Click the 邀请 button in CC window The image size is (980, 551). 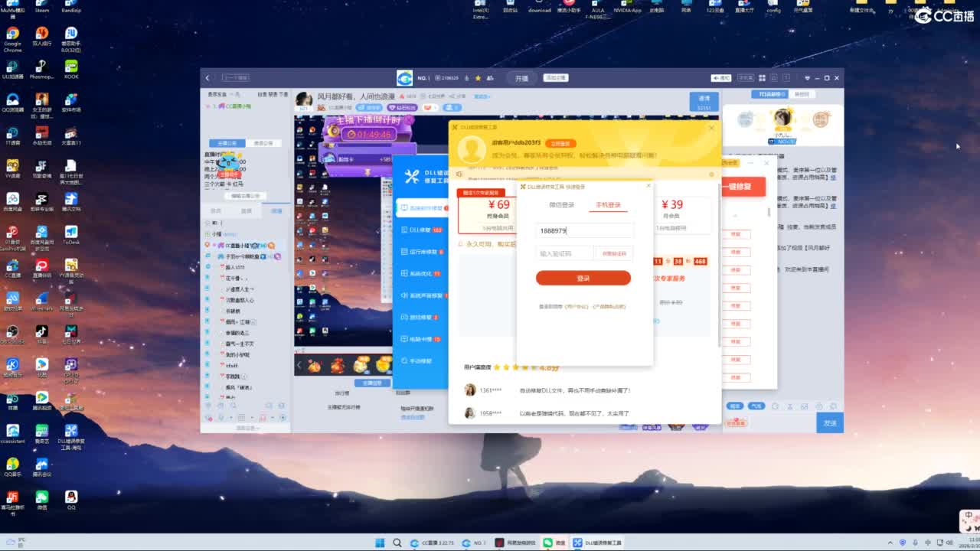pos(704,102)
